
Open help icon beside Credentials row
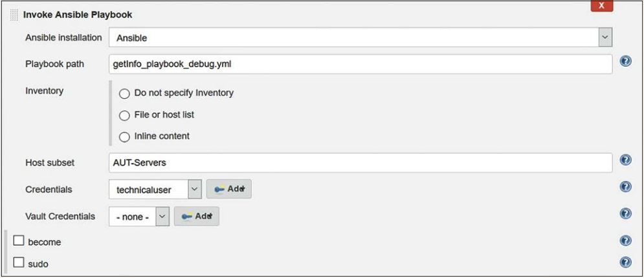(x=625, y=187)
